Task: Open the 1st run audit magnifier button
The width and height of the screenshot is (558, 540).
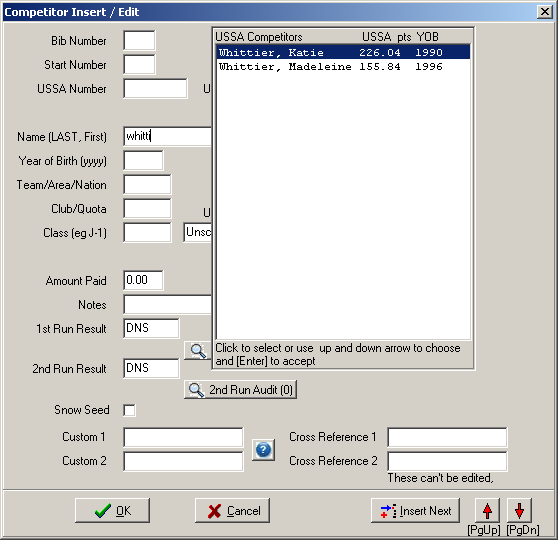Action: coord(198,351)
